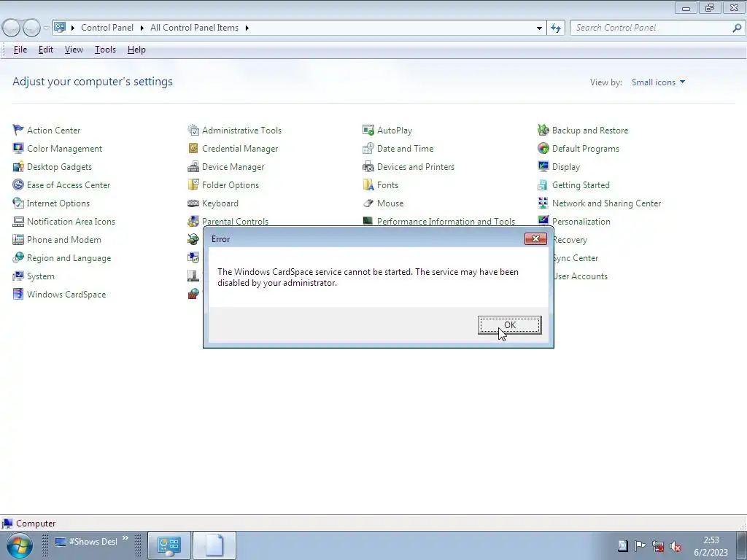Refresh the Control Panel address bar

tap(556, 28)
